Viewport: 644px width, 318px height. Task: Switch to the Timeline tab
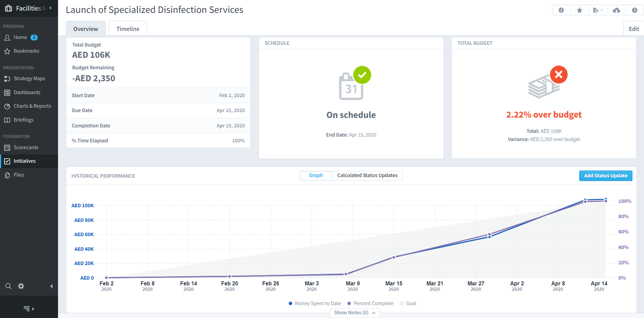coord(128,29)
